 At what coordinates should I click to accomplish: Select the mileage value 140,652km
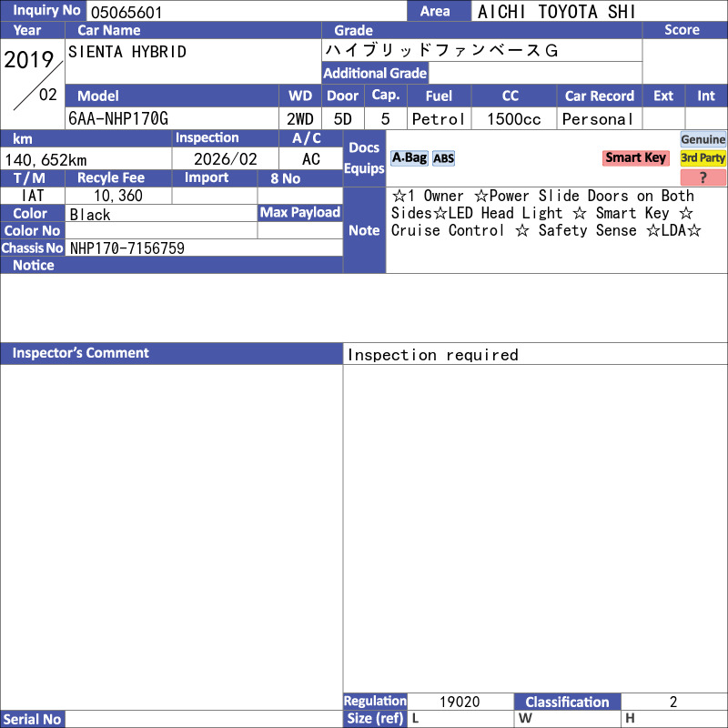[45, 159]
